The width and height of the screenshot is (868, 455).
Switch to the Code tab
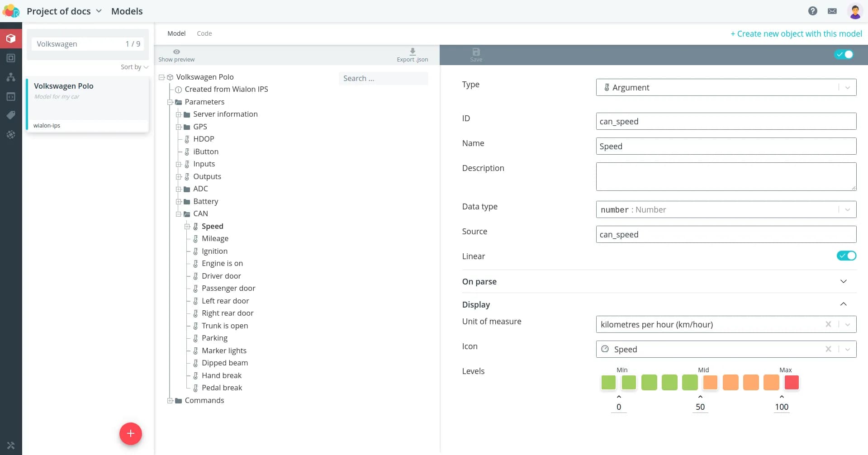click(x=204, y=33)
